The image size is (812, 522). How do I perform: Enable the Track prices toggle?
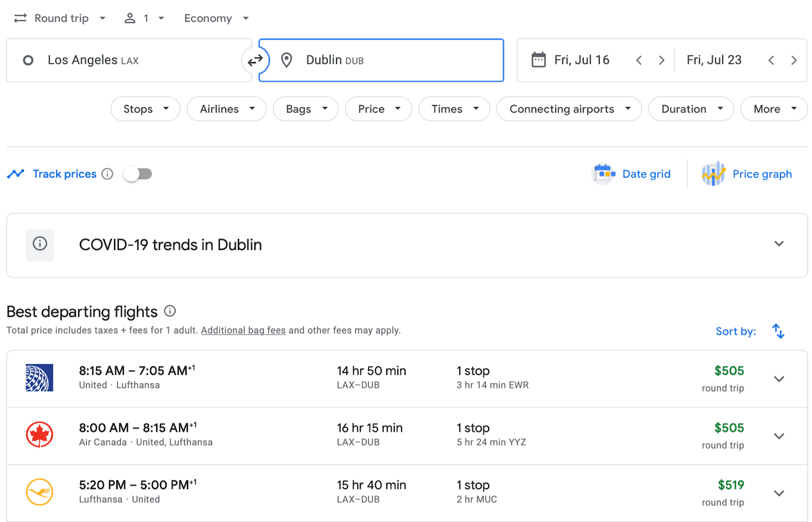[138, 174]
